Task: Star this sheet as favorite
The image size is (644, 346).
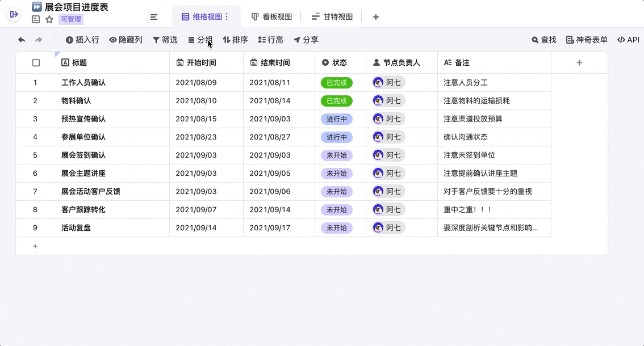Action: [x=49, y=19]
